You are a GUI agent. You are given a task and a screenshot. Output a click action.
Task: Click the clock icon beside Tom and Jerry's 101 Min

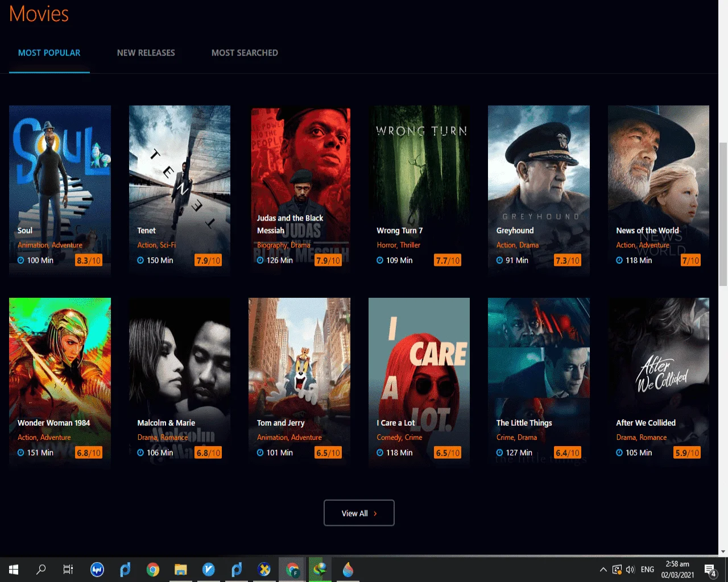coord(260,453)
